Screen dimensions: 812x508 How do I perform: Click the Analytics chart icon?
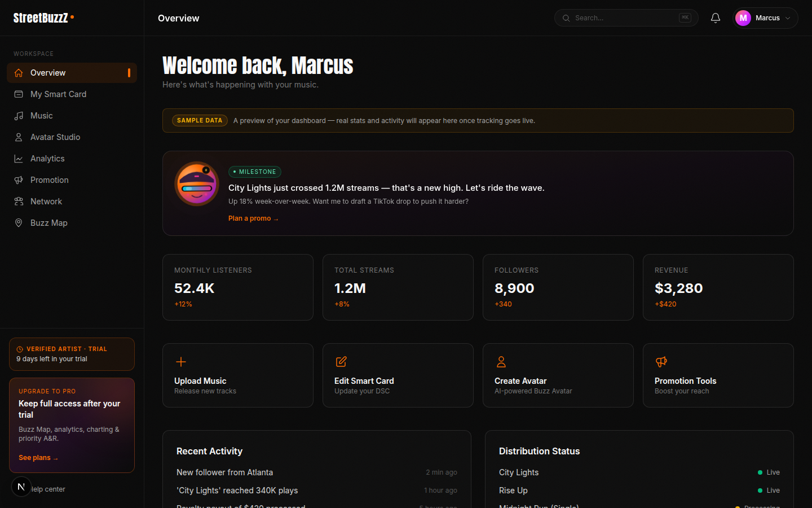pyautogui.click(x=19, y=159)
